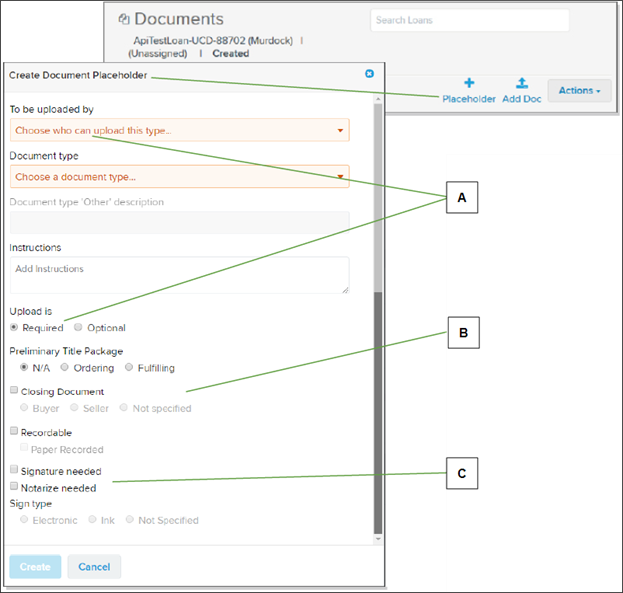This screenshot has height=593, width=623.
Task: Open the Document type dropdown
Action: [x=180, y=176]
